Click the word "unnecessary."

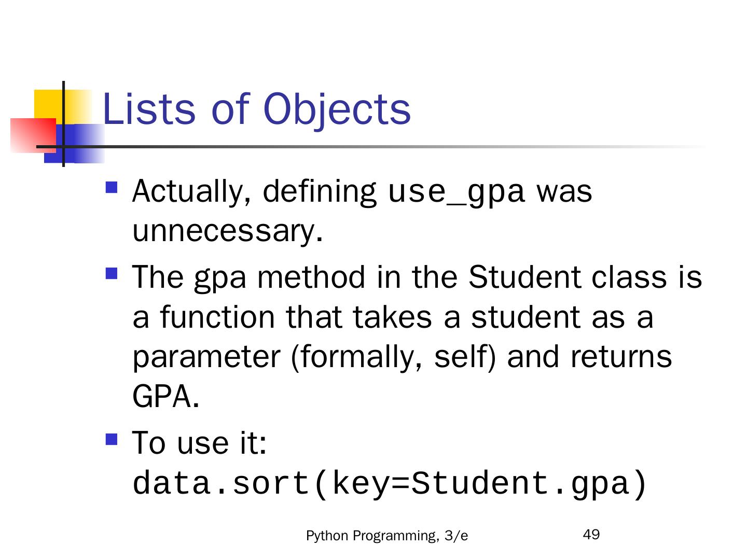(x=228, y=231)
